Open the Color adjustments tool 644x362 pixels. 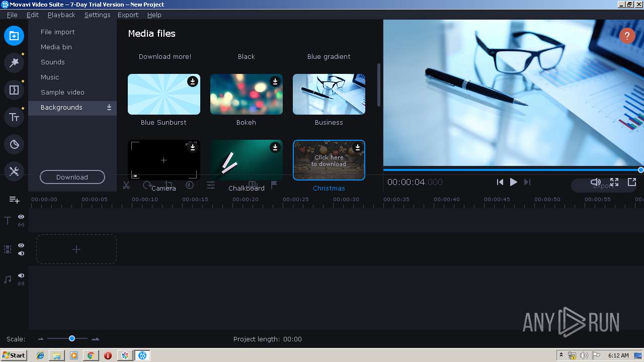(190, 185)
